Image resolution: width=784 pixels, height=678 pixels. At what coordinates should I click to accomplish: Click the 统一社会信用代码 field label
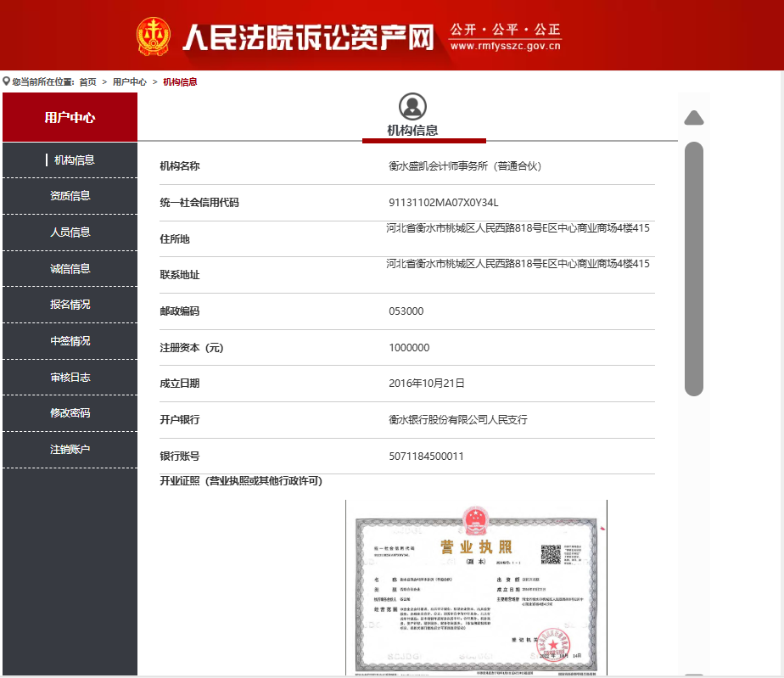[199, 203]
